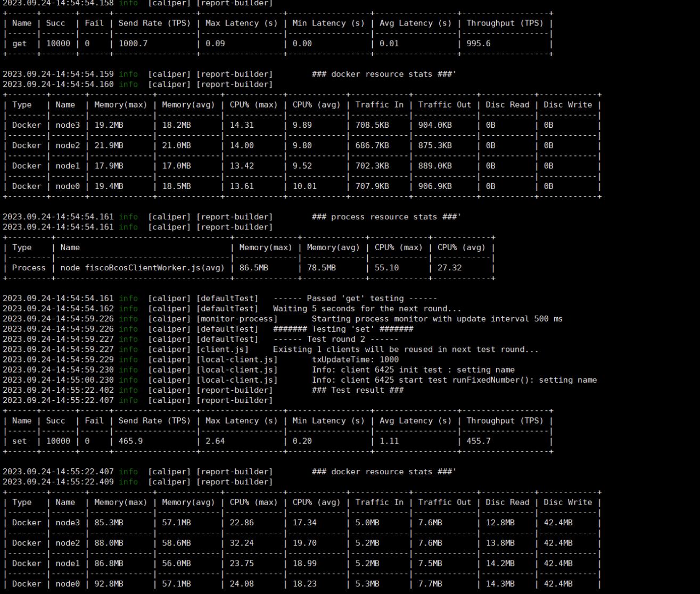Screen dimensions: 700x594
Task: Select the CPU max value 14.31
Action: [x=242, y=125]
